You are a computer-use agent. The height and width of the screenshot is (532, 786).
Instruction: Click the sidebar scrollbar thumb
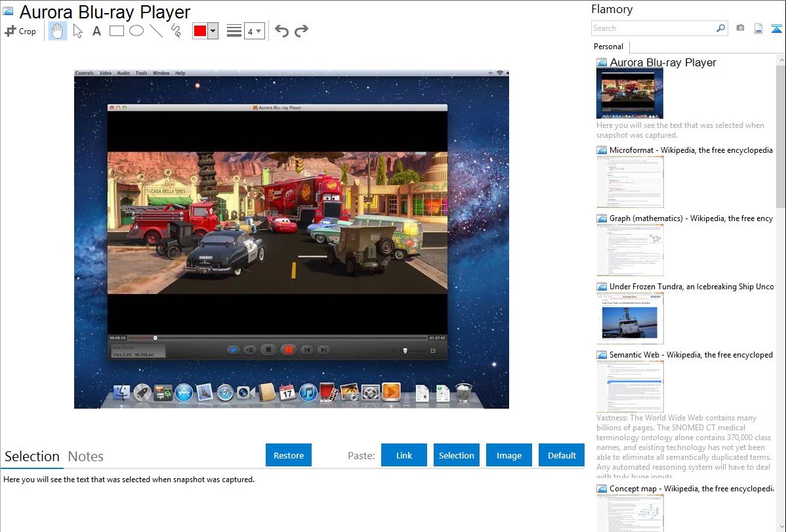tap(781, 135)
